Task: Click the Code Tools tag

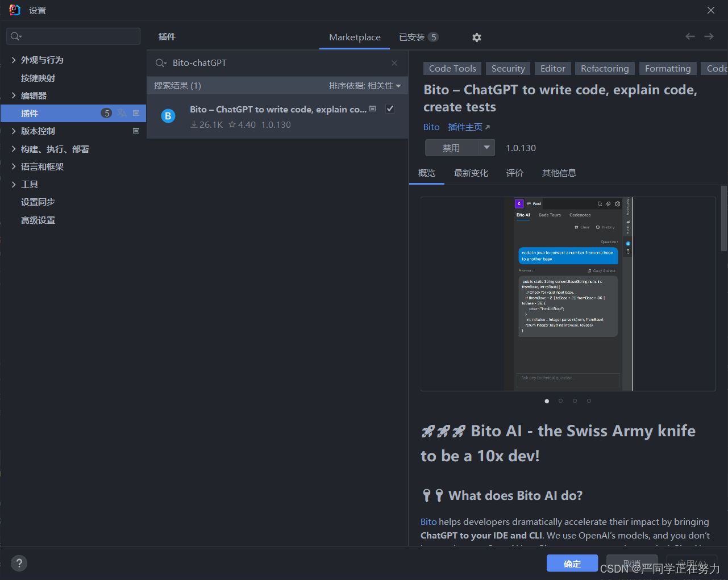Action: pos(452,69)
